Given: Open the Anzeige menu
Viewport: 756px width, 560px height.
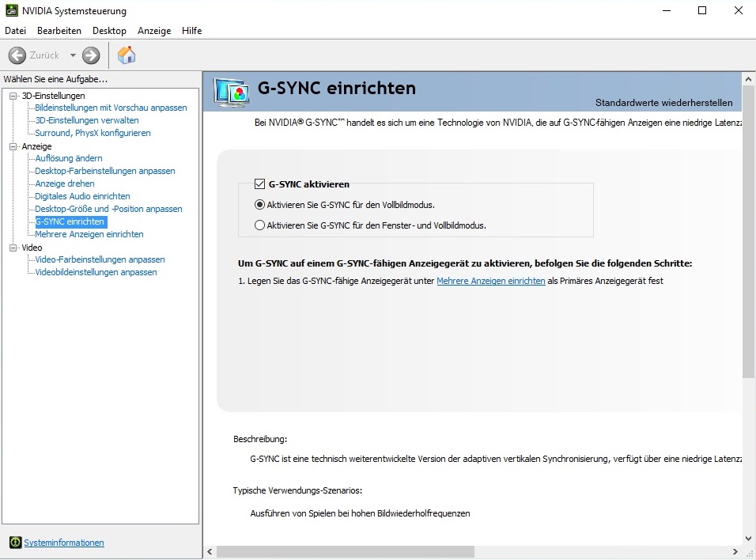Looking at the screenshot, I should [x=154, y=30].
